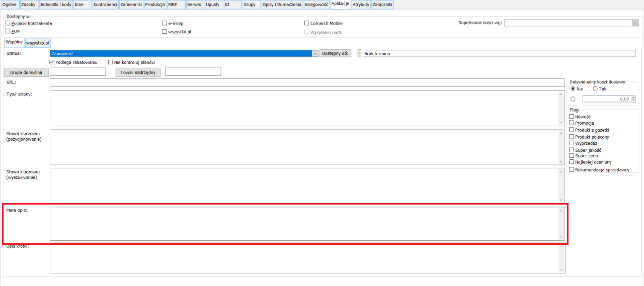Enable Nie kontroluj stanów checkbox
Screen dimensions: 644x286
point(111,62)
